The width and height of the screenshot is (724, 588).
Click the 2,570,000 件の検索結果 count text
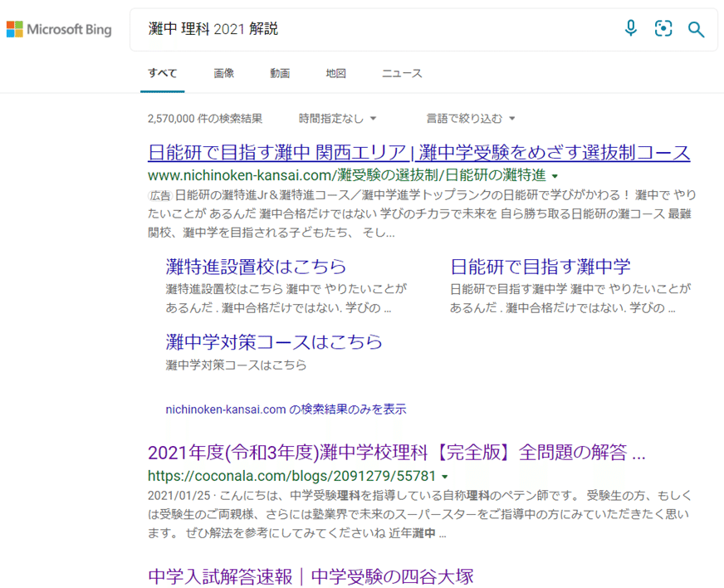point(205,119)
